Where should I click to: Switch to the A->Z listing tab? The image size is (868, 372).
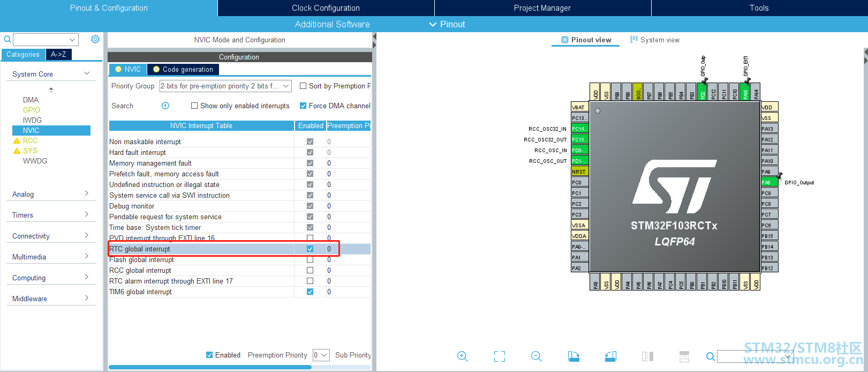pos(58,54)
